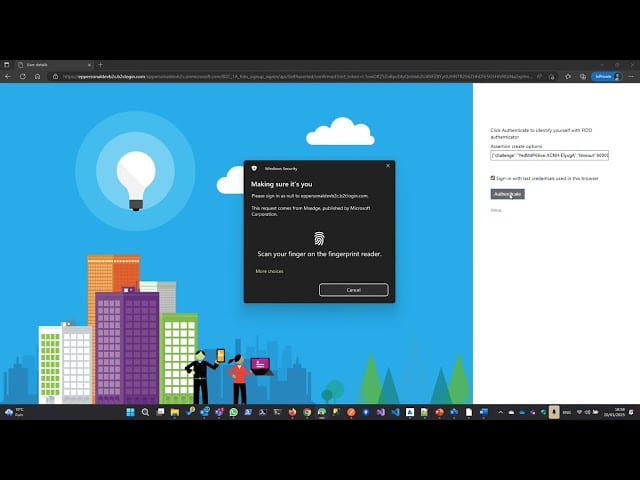Open Google Chrome from taskbar
Screen dimensions: 640x480
click(307, 412)
